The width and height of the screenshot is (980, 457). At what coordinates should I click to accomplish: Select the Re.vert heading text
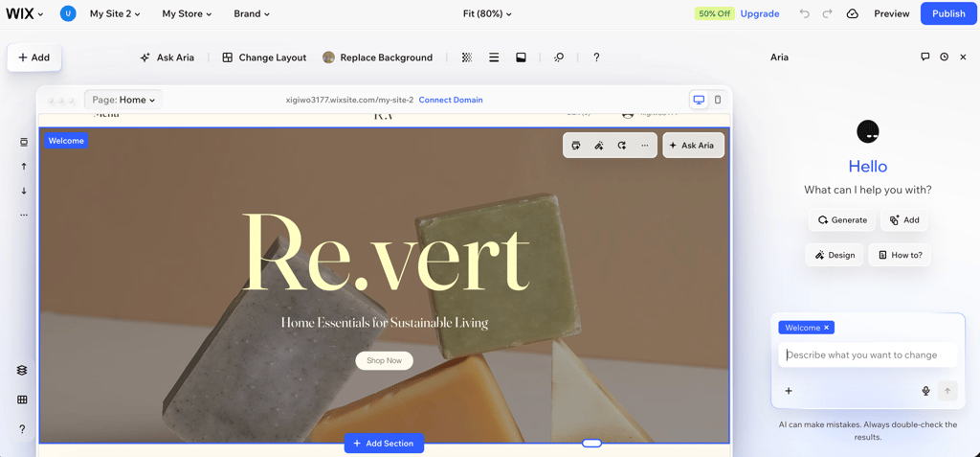point(385,253)
